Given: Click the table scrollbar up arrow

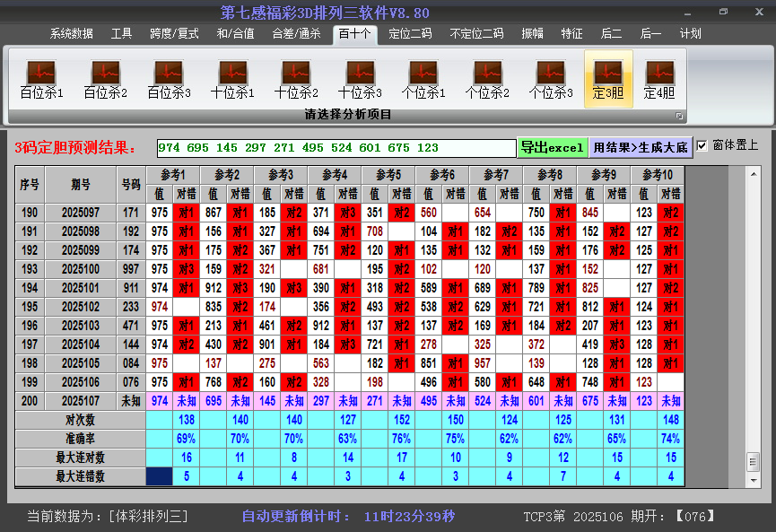Looking at the screenshot, I should click(754, 174).
